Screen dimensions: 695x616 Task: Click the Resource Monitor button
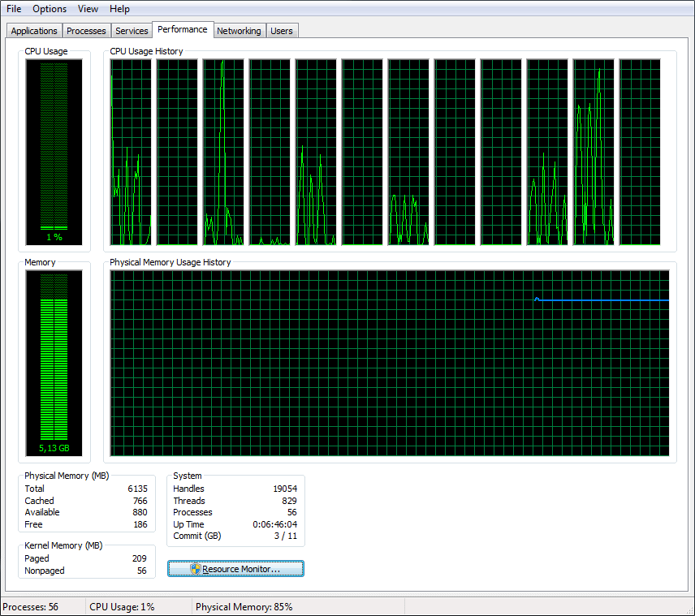(x=235, y=569)
